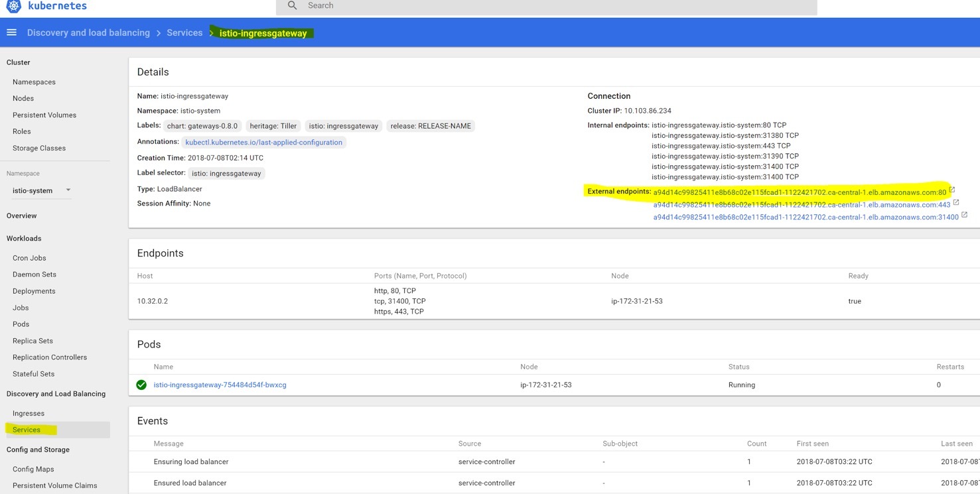980x494 pixels.
Task: Click the 'chart: gateways-0.8.0' label chip
Action: point(202,126)
